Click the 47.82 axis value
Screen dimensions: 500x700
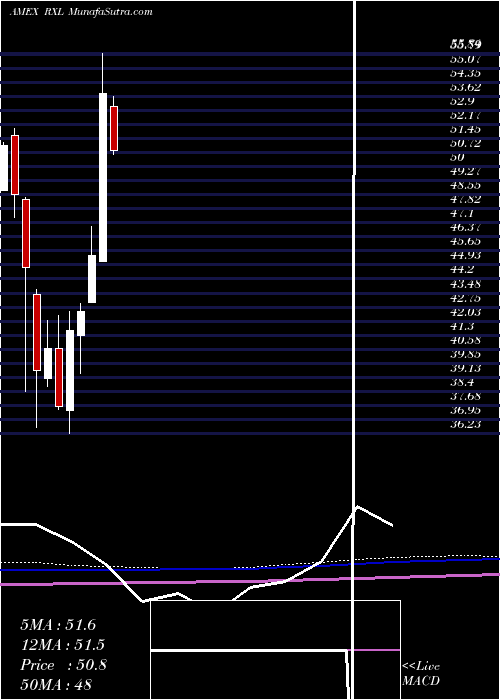465,199
